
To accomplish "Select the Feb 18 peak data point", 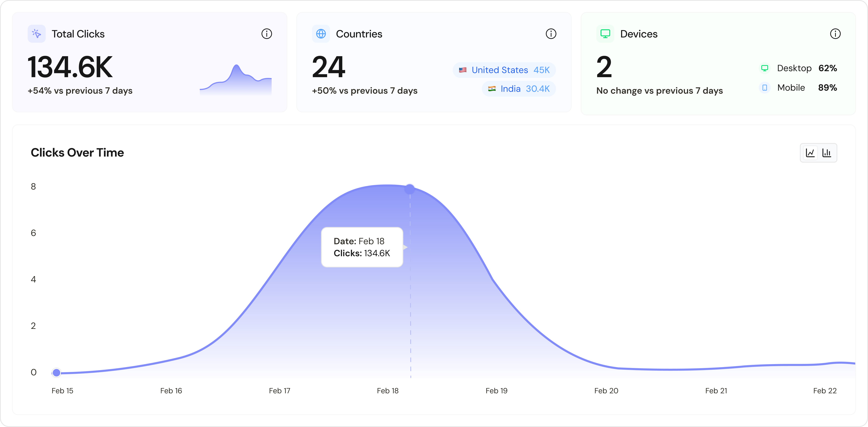I will [410, 189].
